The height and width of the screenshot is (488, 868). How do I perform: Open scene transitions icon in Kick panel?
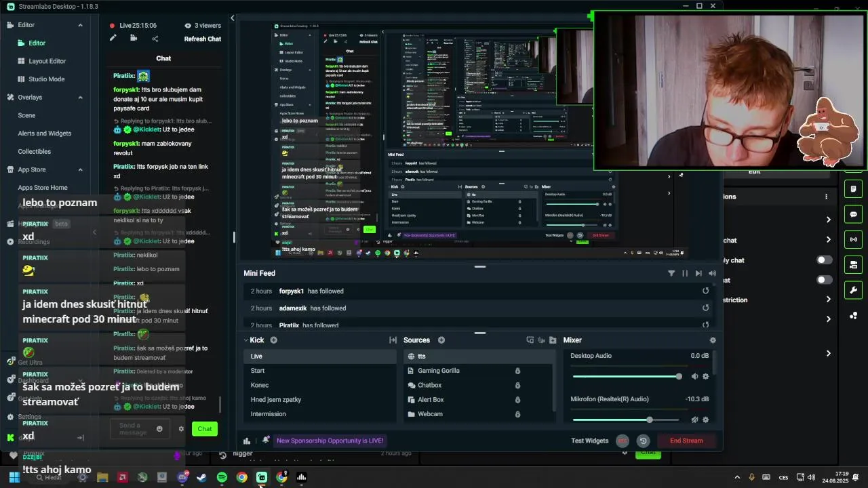(393, 340)
